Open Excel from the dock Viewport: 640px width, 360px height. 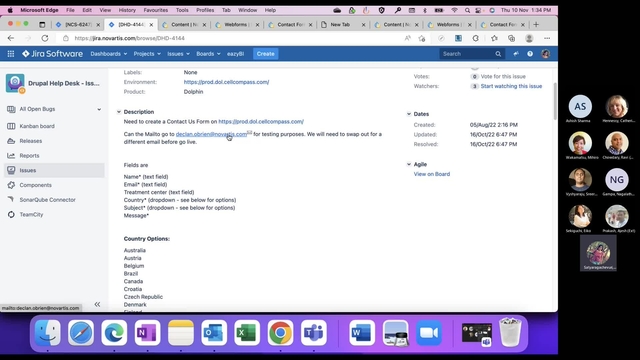(x=247, y=333)
